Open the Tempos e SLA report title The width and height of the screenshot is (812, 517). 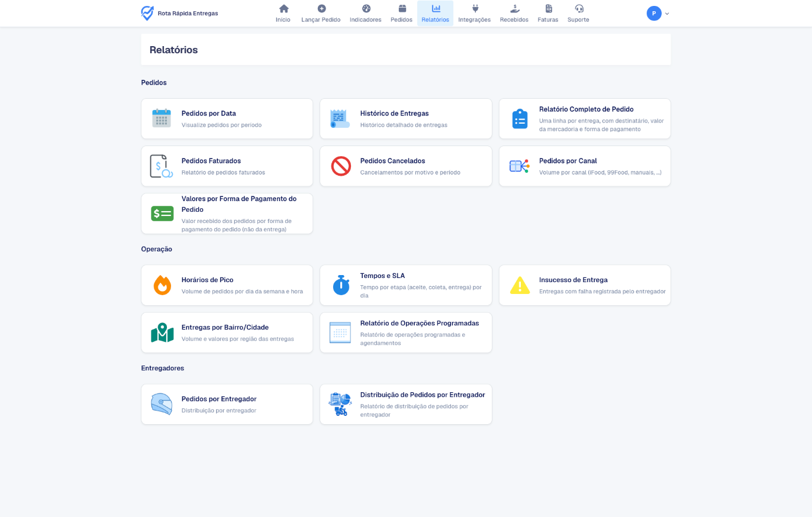pyautogui.click(x=383, y=276)
